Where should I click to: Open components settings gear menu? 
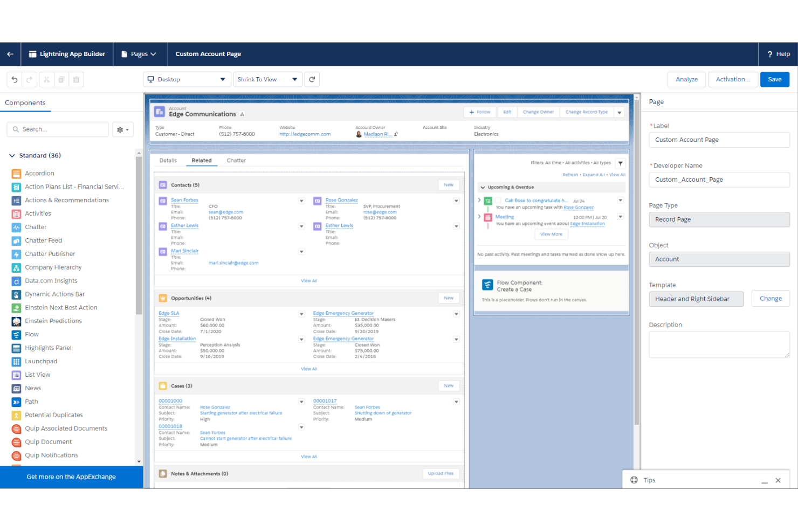coord(123,129)
